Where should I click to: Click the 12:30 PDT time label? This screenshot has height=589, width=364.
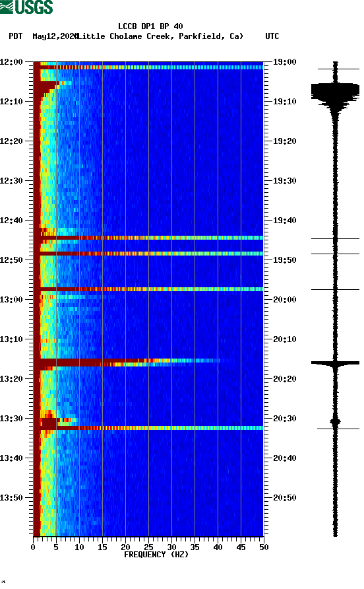(11, 181)
